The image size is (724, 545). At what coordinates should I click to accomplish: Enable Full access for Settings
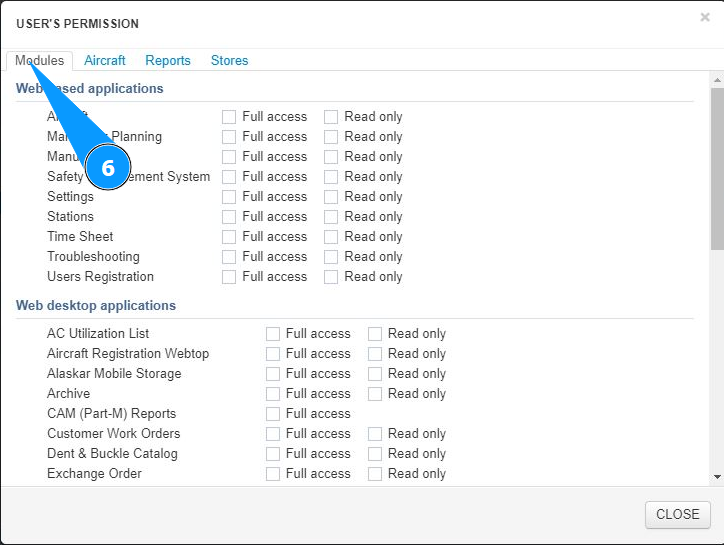pyautogui.click(x=229, y=197)
